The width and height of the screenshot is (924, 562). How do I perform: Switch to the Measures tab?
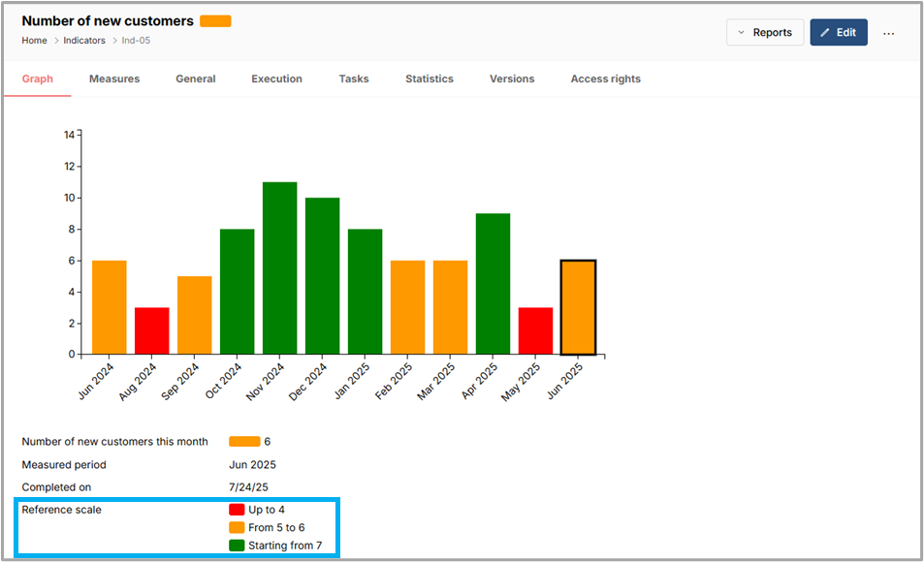click(x=114, y=79)
